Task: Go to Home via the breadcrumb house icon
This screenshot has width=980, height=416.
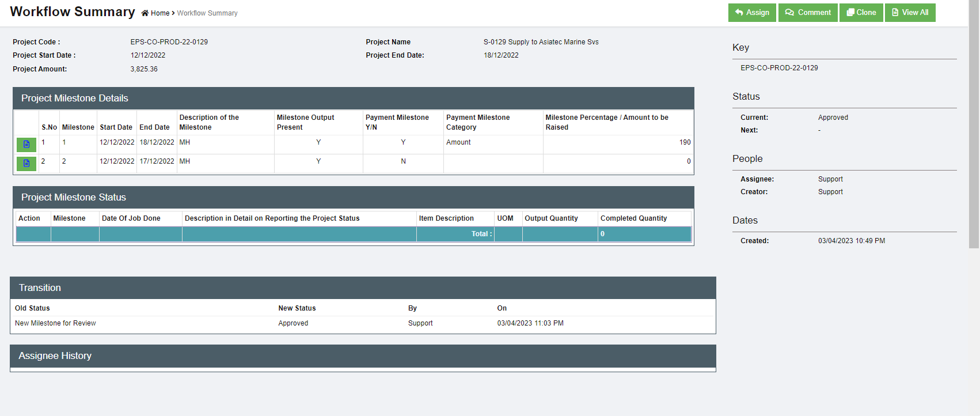Action: pyautogui.click(x=145, y=13)
